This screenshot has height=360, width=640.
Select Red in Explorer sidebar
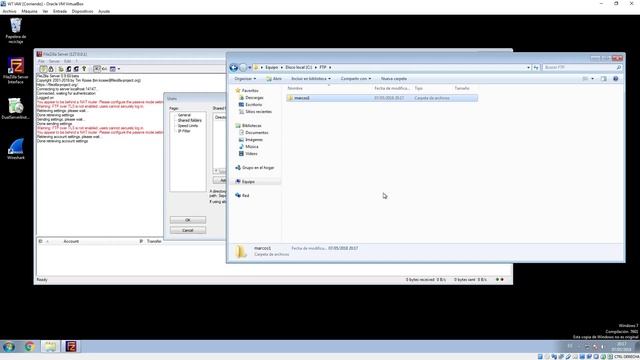pos(242,196)
